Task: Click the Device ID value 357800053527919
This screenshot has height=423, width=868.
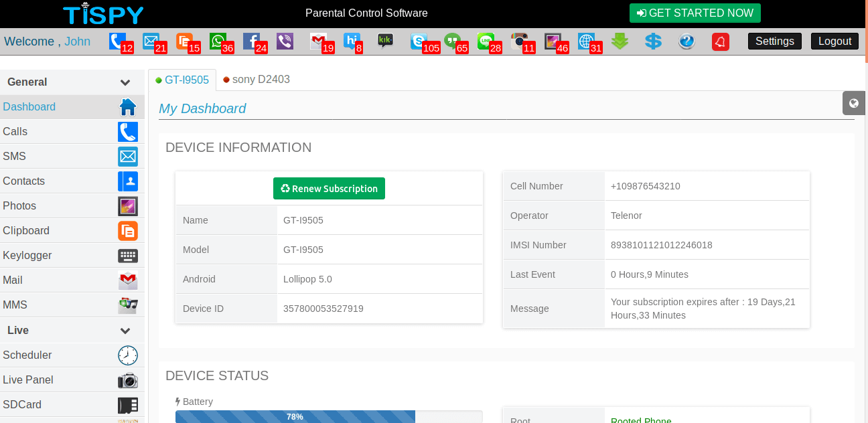Action: [x=323, y=309]
